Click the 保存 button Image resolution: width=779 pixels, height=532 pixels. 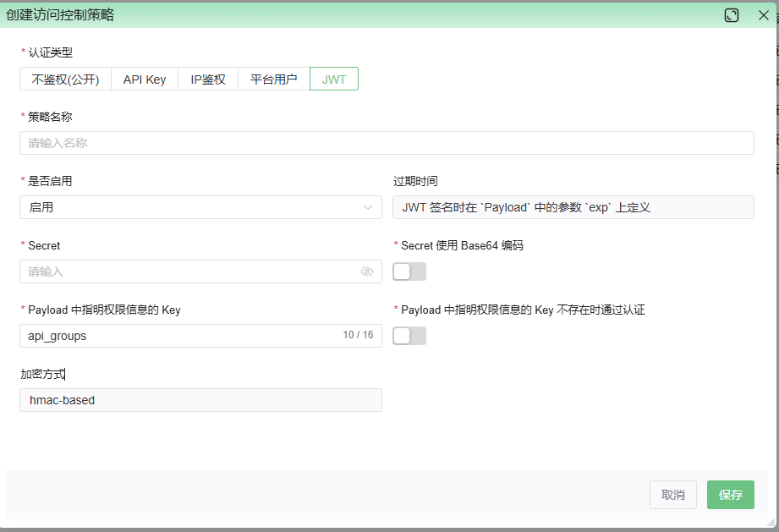coord(730,495)
